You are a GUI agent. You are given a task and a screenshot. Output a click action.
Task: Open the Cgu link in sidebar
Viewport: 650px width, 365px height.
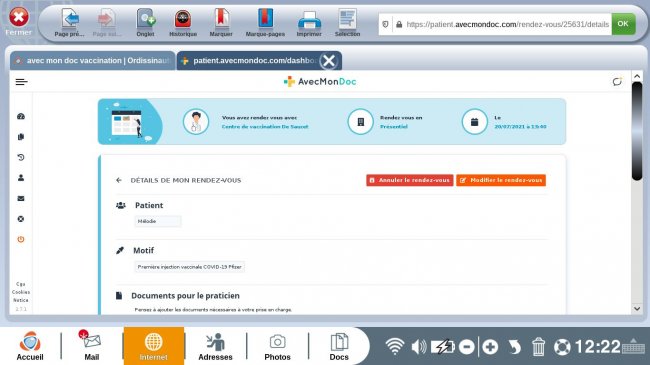pos(21,284)
